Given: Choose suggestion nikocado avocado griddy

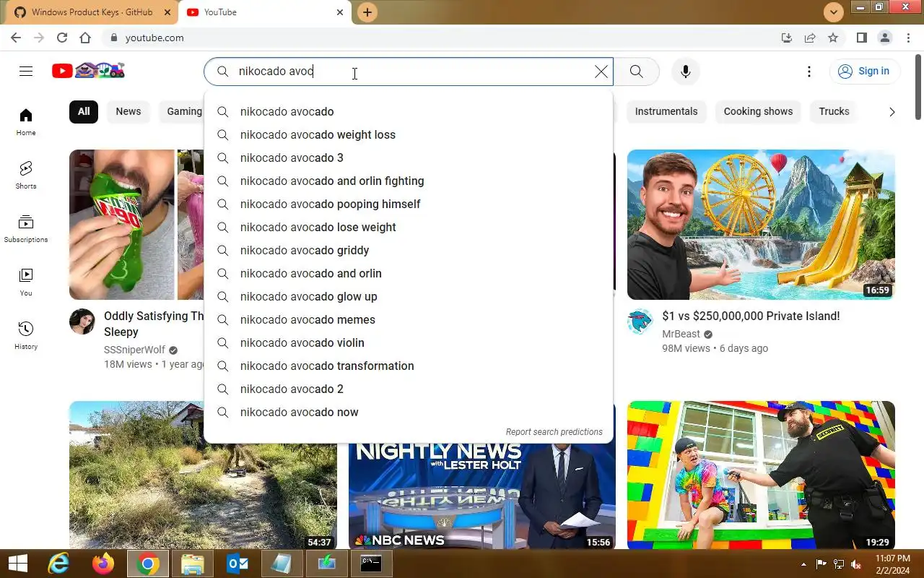Looking at the screenshot, I should point(409,250).
